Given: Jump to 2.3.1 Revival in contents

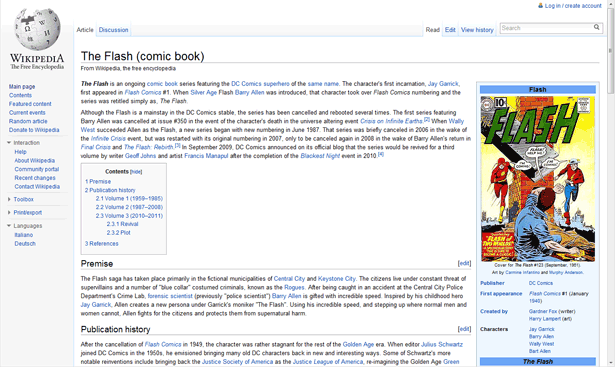Looking at the screenshot, I should click(x=122, y=224).
